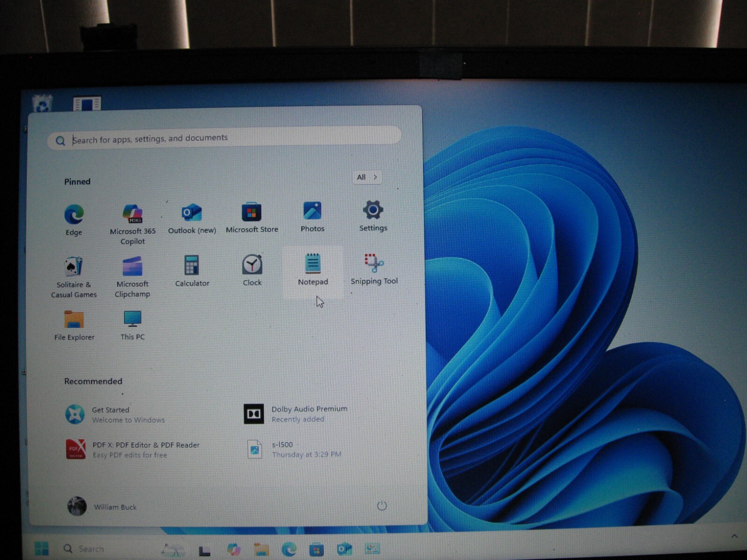Open Microsoft Store from Pinned section
The width and height of the screenshot is (747, 560).
(x=252, y=217)
